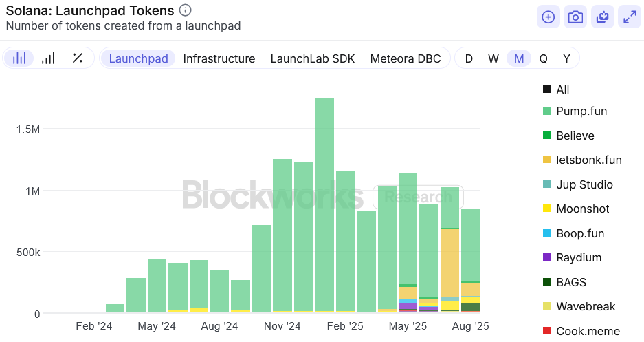The image size is (644, 342).
Task: Select the stacked bar chart view icon
Action: click(x=19, y=58)
